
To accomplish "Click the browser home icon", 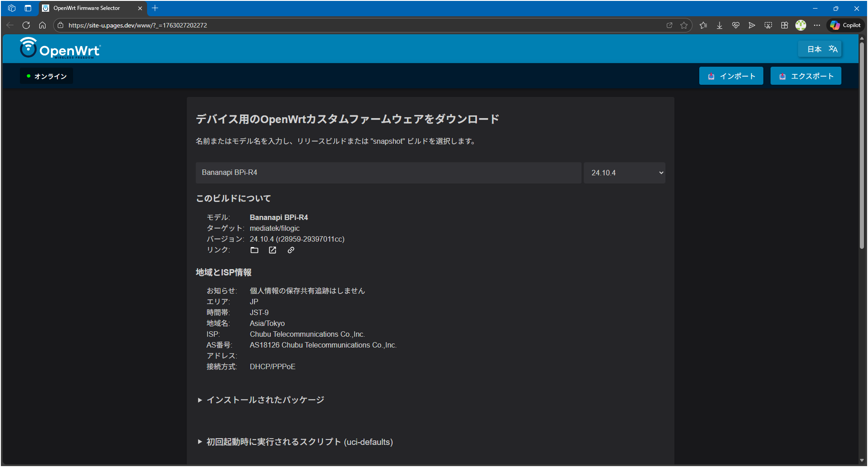I will point(42,25).
